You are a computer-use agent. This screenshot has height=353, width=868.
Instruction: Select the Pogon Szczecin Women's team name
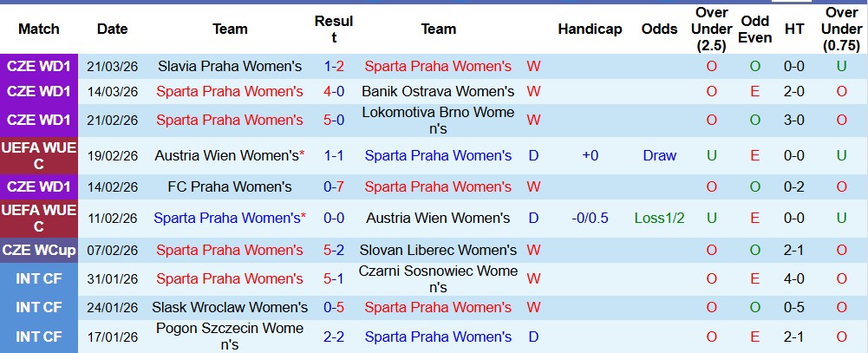coord(230,337)
